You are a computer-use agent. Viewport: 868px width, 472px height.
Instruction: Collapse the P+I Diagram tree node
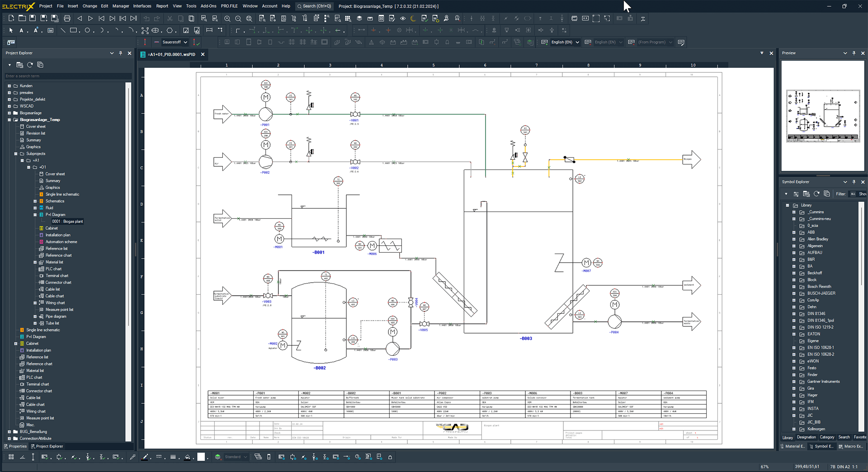point(35,215)
